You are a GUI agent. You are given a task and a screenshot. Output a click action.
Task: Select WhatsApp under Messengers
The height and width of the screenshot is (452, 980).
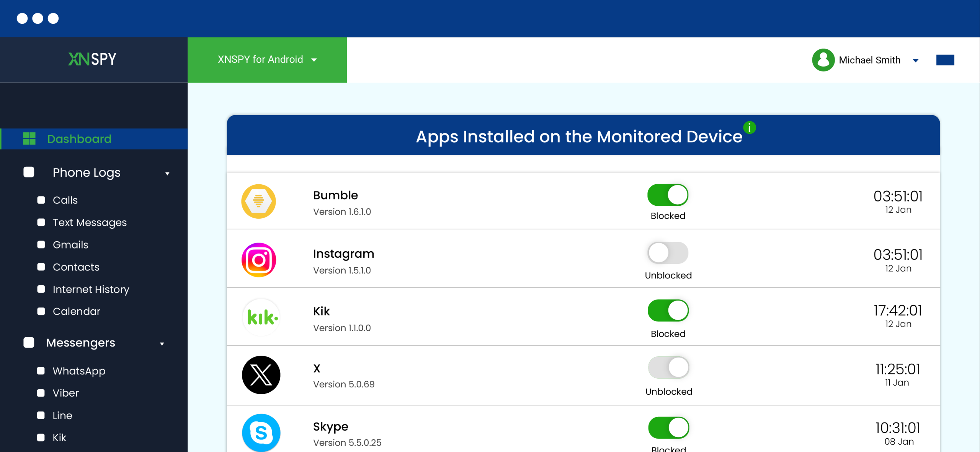point(79,371)
